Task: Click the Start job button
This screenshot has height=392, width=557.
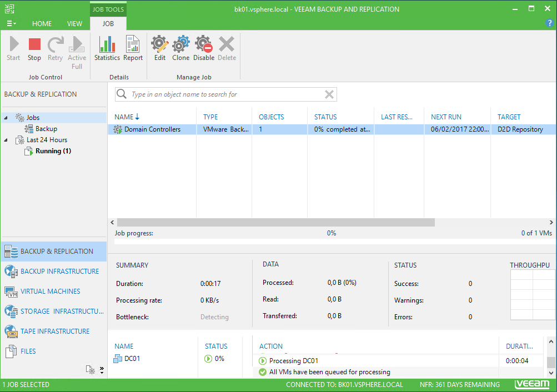Action: point(13,49)
